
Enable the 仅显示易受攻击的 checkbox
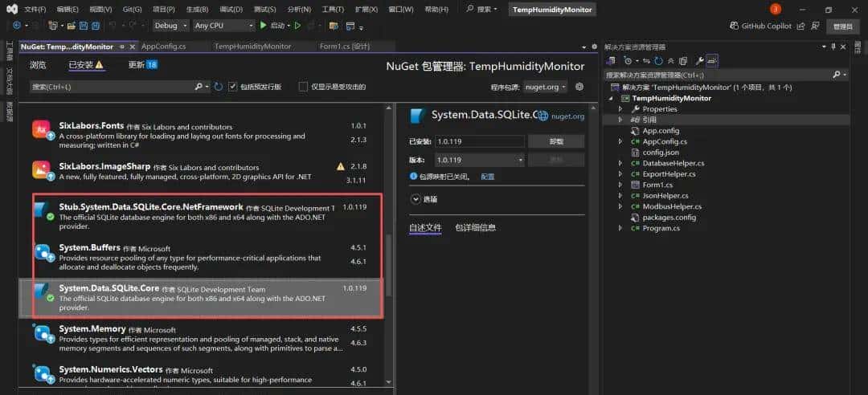click(x=303, y=86)
